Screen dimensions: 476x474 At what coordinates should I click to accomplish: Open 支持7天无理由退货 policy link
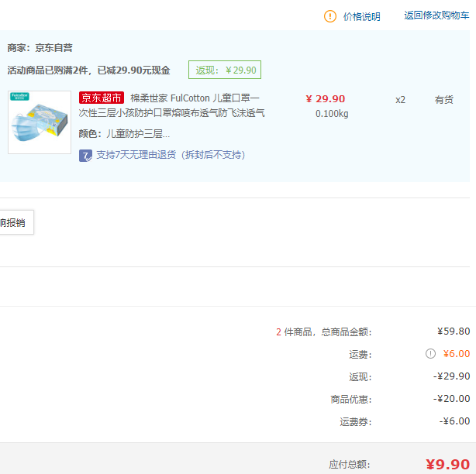pyautogui.click(x=171, y=155)
